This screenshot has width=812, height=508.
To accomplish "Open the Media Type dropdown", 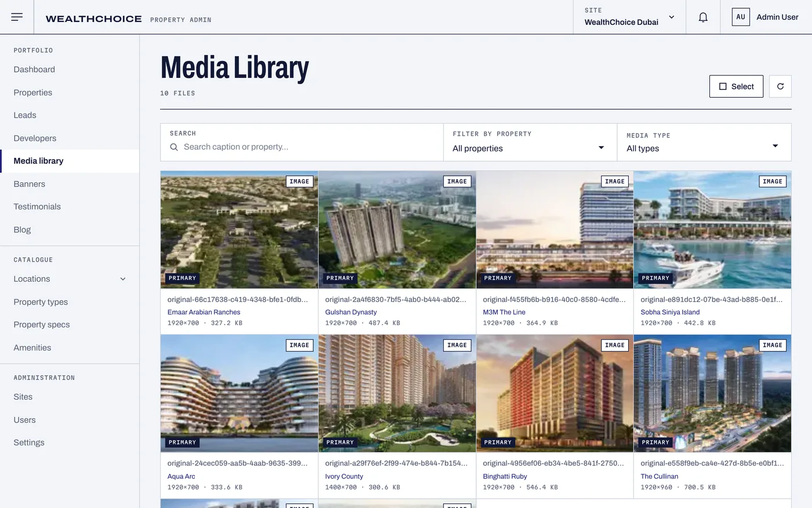I will point(704,142).
